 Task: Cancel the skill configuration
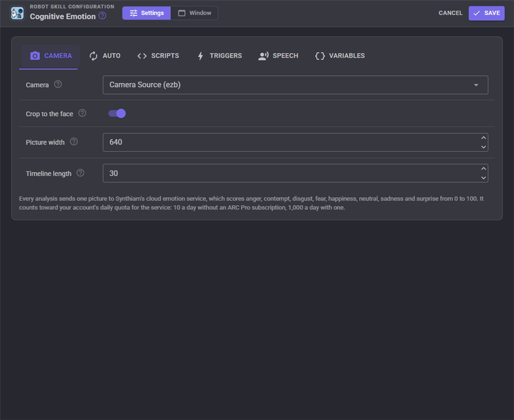pos(450,13)
